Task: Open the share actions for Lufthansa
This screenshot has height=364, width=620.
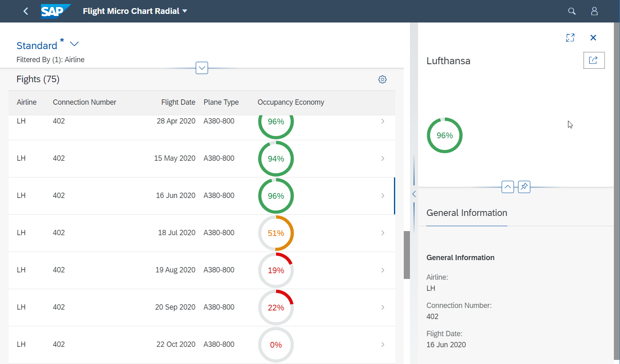Action: (594, 60)
